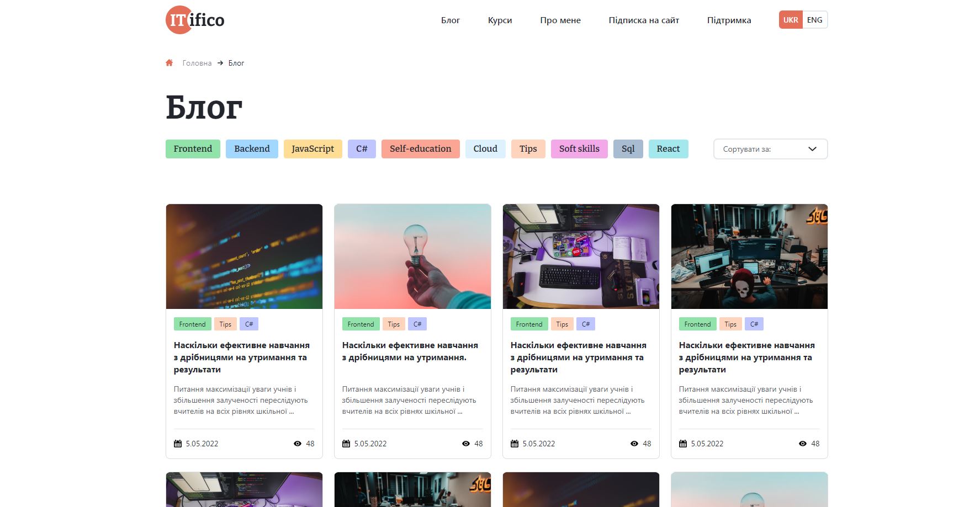980x507 pixels.
Task: Choose the Soft skills filter tag
Action: click(x=579, y=149)
